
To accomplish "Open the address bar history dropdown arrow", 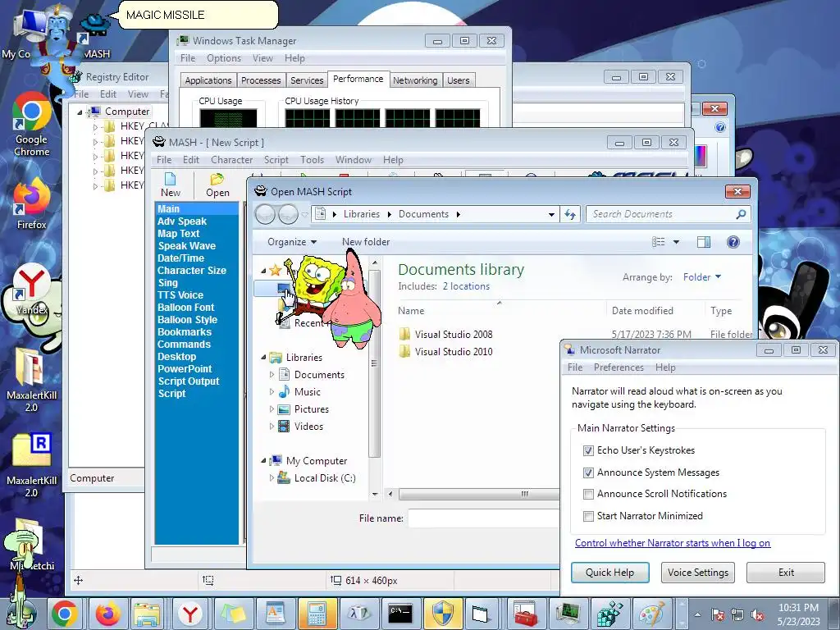I will [551, 214].
